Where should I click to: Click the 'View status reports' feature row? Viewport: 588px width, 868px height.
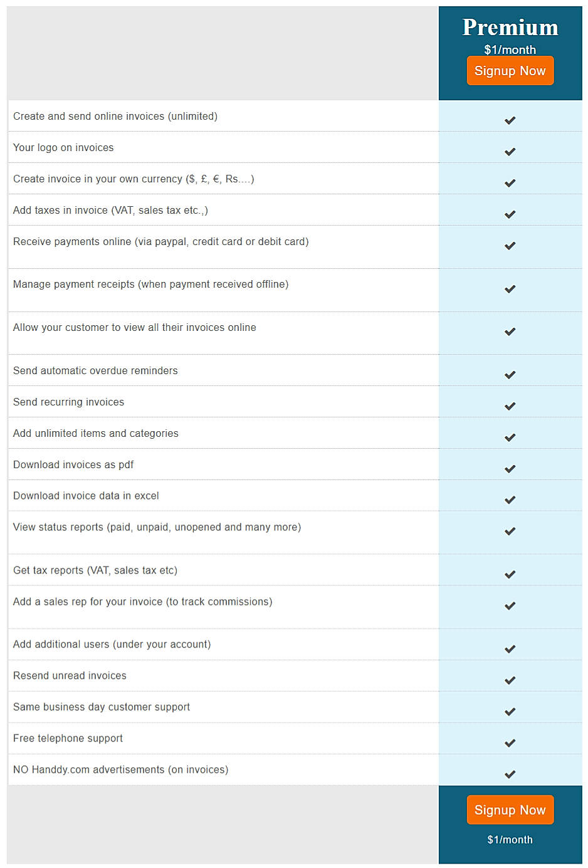(155, 526)
